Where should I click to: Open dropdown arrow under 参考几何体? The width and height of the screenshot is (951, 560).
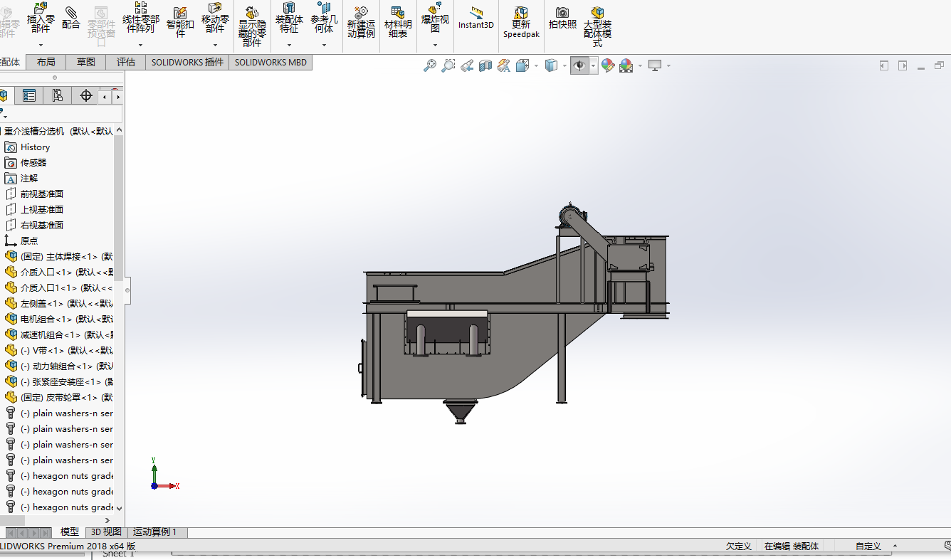(324, 45)
